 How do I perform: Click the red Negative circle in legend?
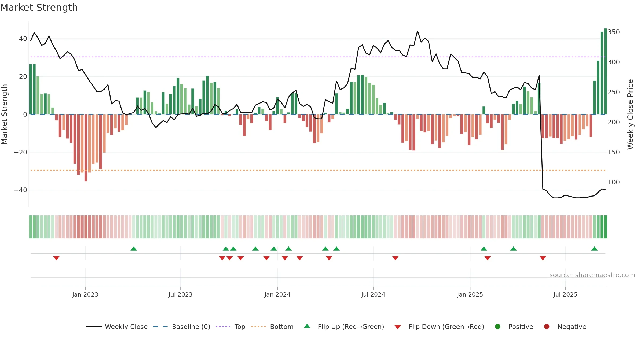pos(547,327)
